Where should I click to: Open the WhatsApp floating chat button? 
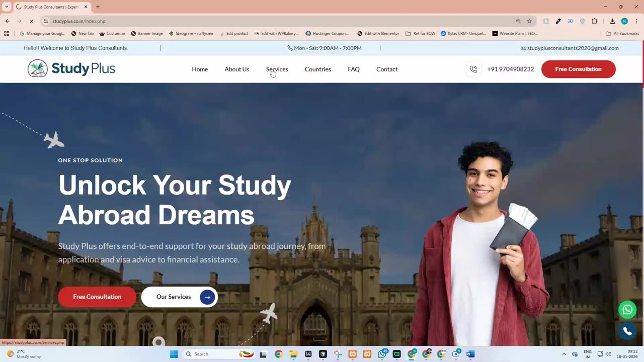click(627, 310)
